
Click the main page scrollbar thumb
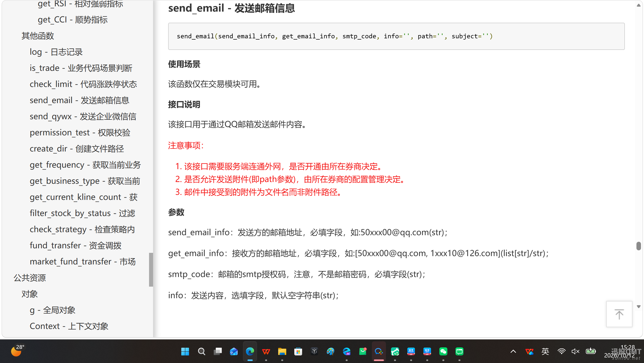coord(638,246)
